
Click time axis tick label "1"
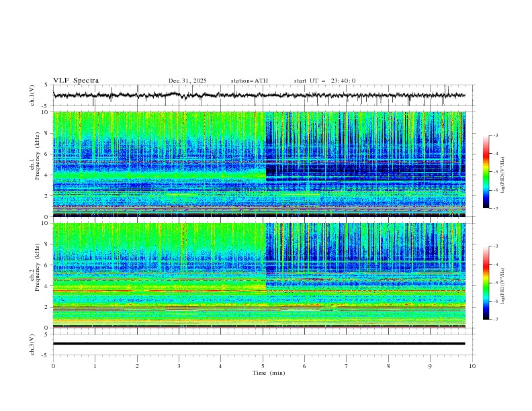(95, 366)
